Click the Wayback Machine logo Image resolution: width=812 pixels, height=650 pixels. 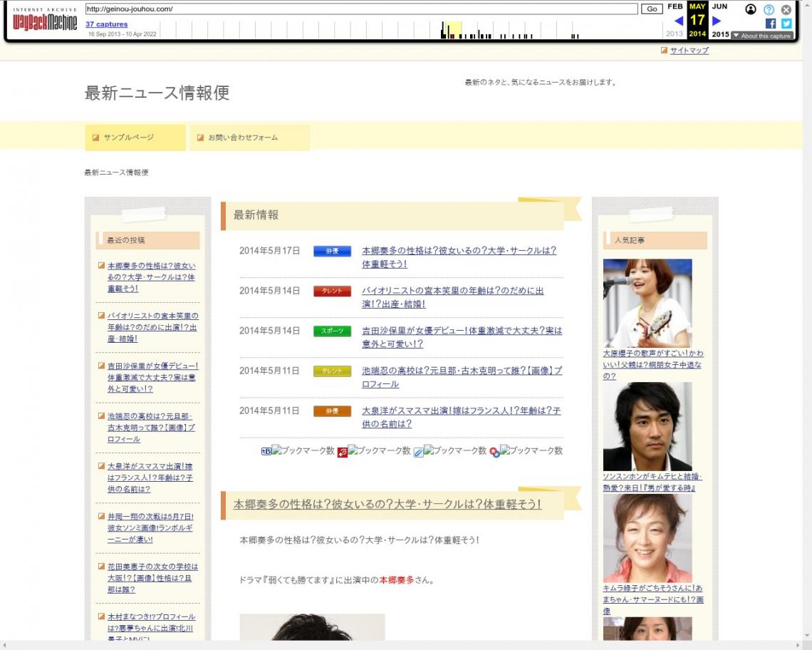point(45,21)
